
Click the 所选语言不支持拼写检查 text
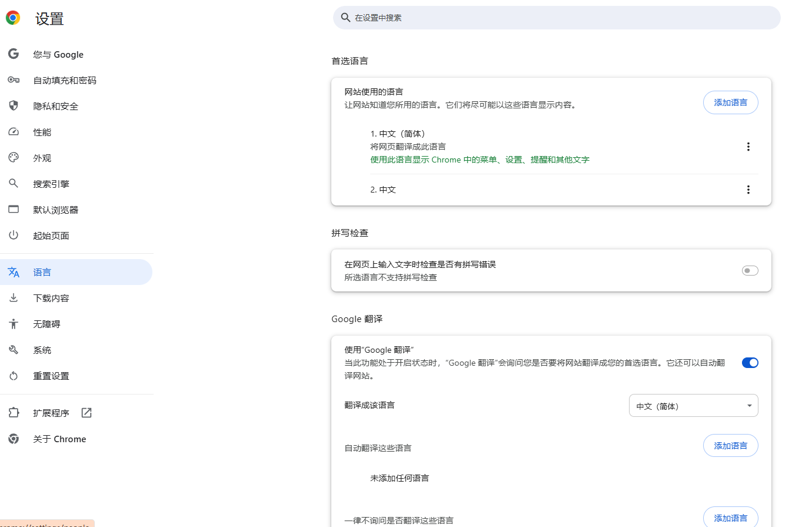tap(391, 277)
